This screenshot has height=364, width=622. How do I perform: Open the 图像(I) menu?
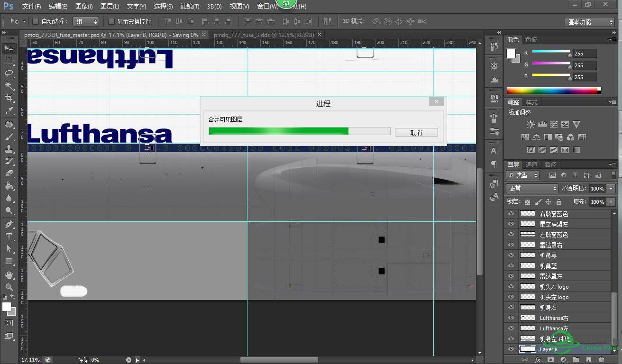84,7
